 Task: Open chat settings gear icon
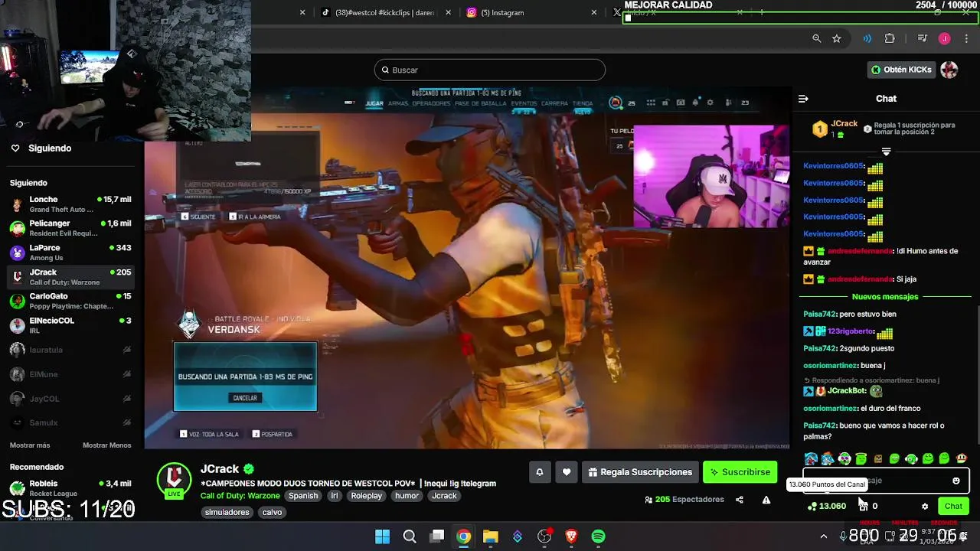(x=925, y=506)
